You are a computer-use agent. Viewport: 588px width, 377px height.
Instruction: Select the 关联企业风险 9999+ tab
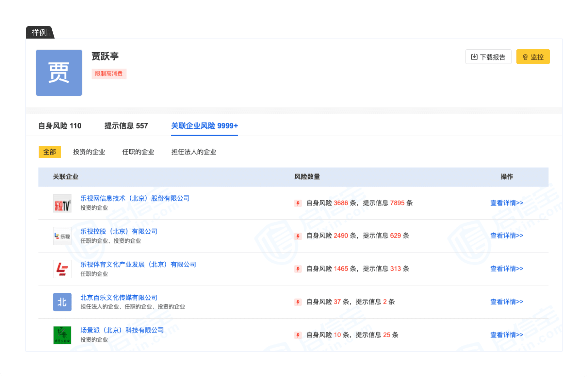(x=204, y=126)
